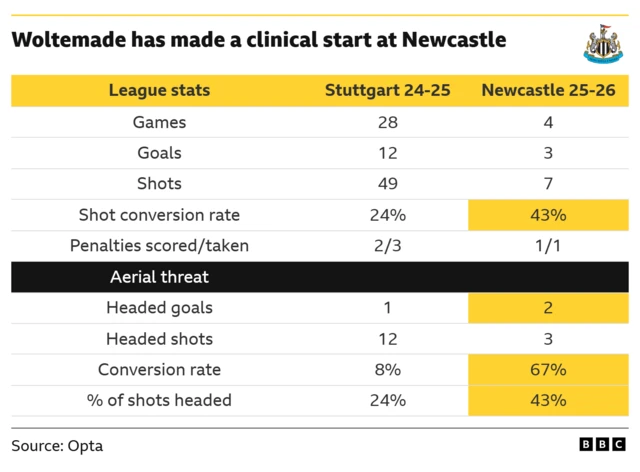
Task: Click Stuttgart games value 28
Action: tap(388, 123)
